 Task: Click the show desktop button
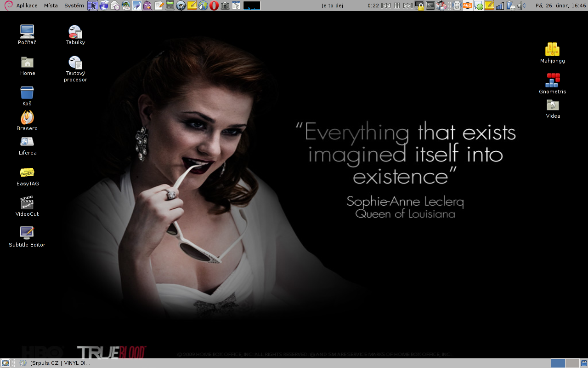coord(6,363)
